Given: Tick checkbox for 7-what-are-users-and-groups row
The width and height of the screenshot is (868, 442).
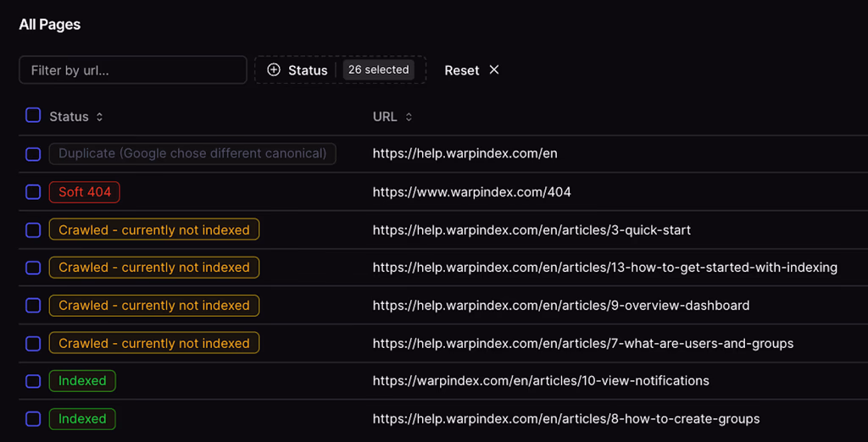Looking at the screenshot, I should pos(33,344).
